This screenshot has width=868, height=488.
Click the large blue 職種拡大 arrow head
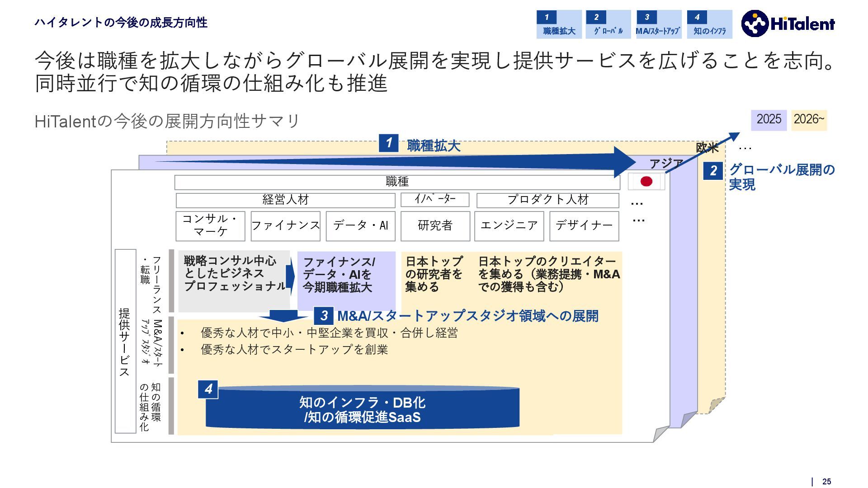pos(624,161)
